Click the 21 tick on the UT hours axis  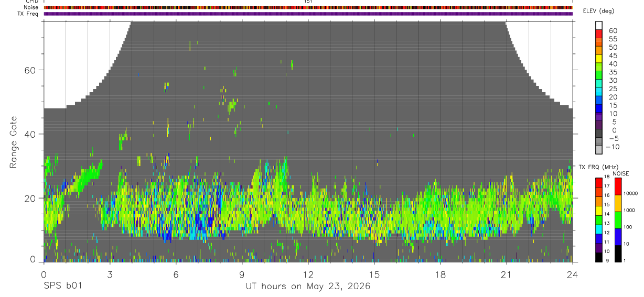tap(507, 274)
